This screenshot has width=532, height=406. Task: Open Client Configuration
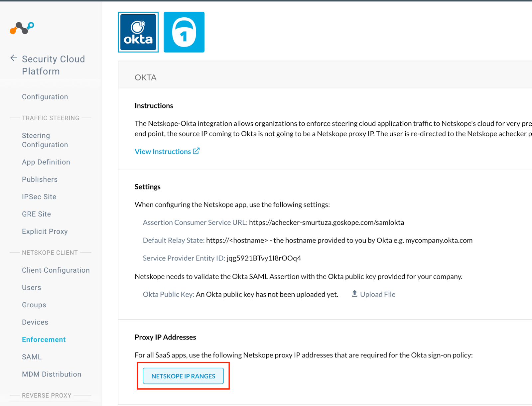(x=56, y=270)
